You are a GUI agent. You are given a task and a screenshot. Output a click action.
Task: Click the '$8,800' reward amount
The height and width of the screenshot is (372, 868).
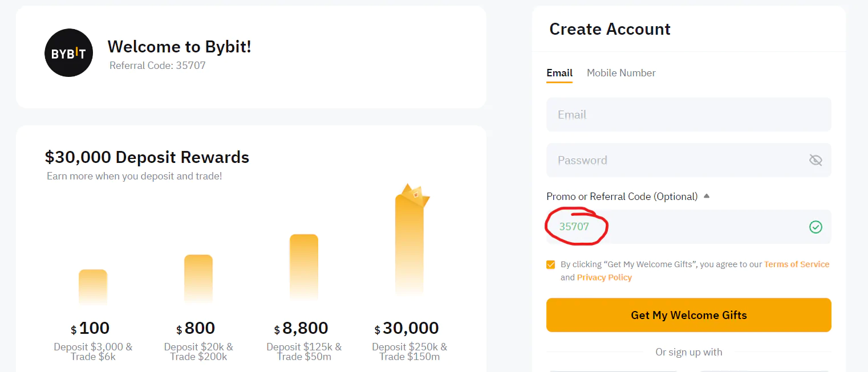tap(301, 328)
